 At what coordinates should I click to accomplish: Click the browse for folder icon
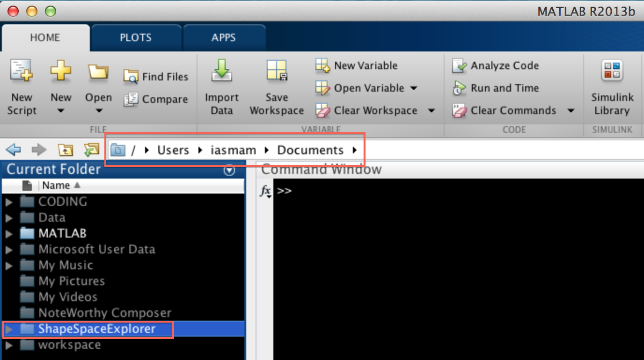click(91, 150)
